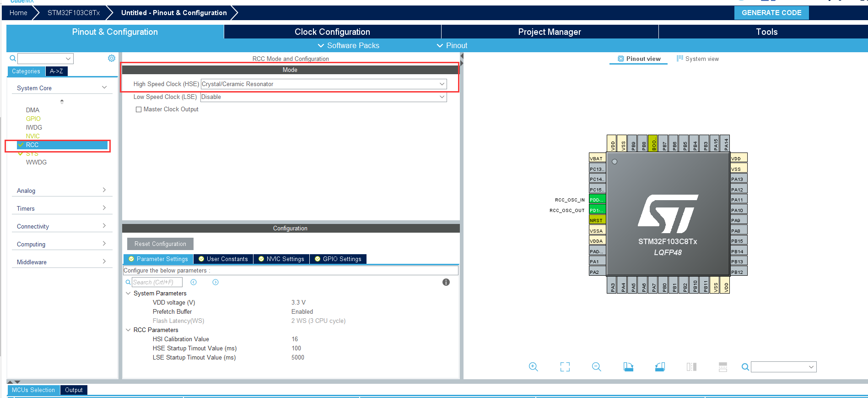Rotate the chip clockwise
Image resolution: width=868 pixels, height=398 pixels.
(628, 367)
